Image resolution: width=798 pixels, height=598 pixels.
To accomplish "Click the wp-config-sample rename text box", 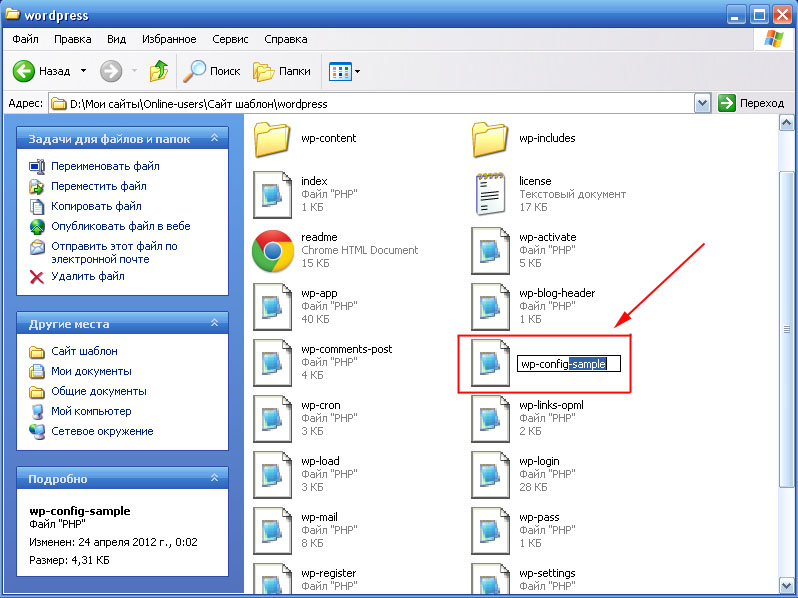I will tap(568, 364).
